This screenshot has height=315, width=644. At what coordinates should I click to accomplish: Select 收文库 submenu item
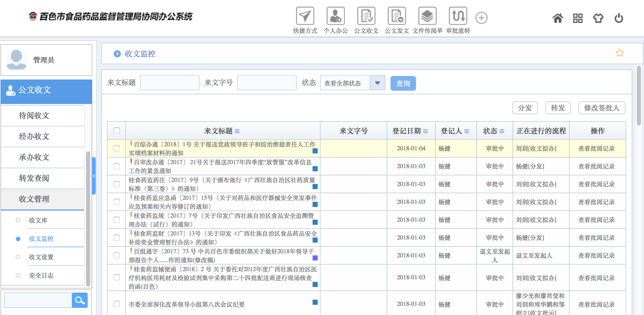click(38, 220)
